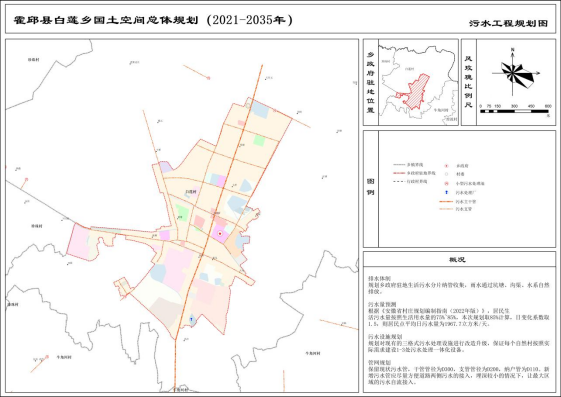Click the orange sewage main pipe legend line
Viewport: 561px width, 397px height.
[447, 202]
